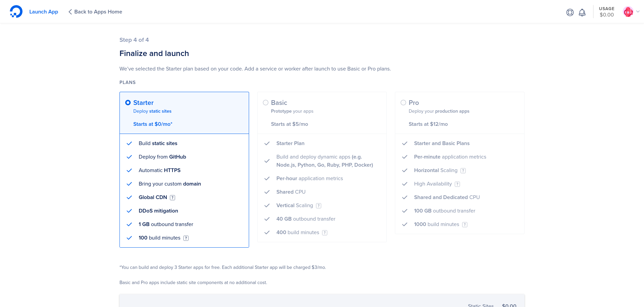Go back to Apps Home
644x307 pixels.
[x=95, y=12]
